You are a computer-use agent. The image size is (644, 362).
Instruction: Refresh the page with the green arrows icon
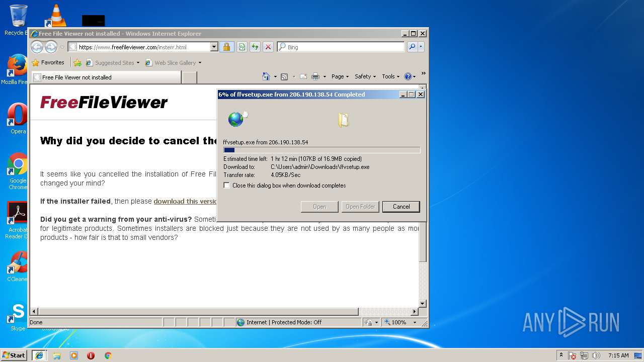click(x=255, y=47)
